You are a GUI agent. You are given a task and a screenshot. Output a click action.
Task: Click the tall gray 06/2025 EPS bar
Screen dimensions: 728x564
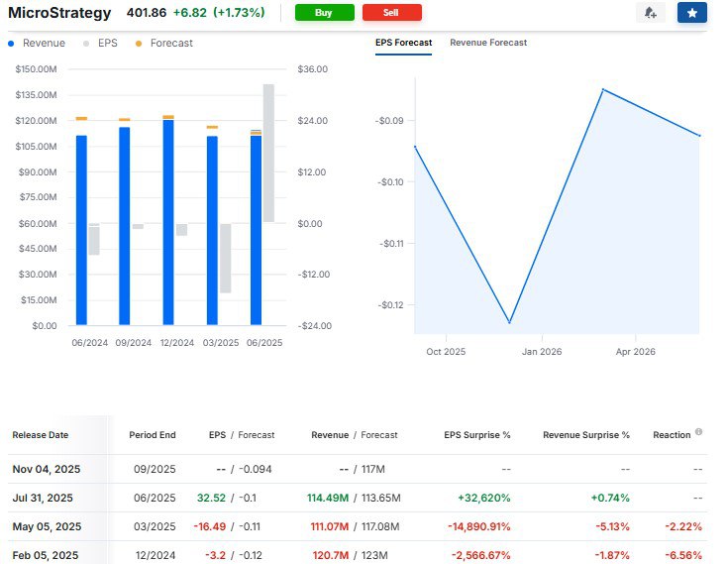pyautogui.click(x=268, y=153)
